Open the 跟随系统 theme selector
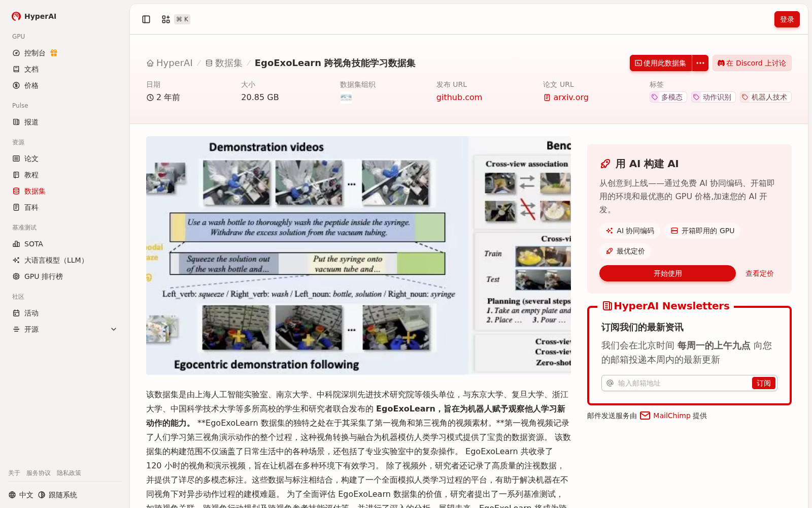The height and width of the screenshot is (508, 812). (57, 495)
